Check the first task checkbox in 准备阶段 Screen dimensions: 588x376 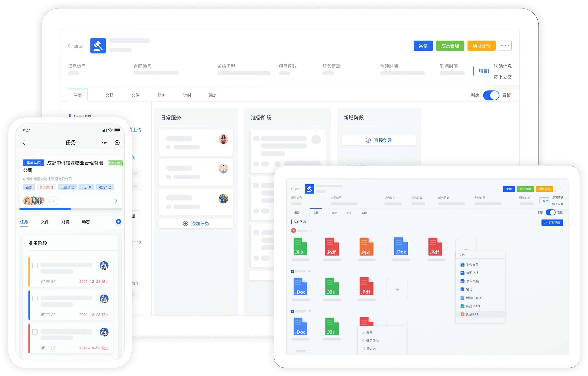(x=35, y=265)
